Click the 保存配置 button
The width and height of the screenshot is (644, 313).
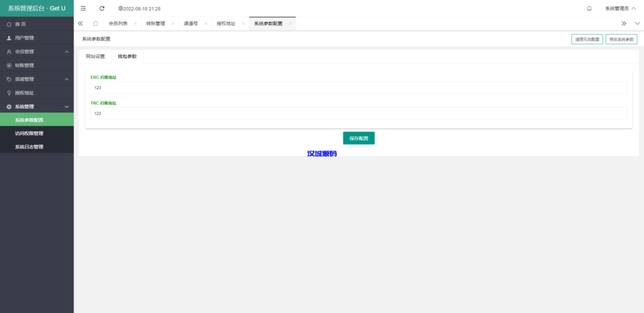tap(358, 138)
